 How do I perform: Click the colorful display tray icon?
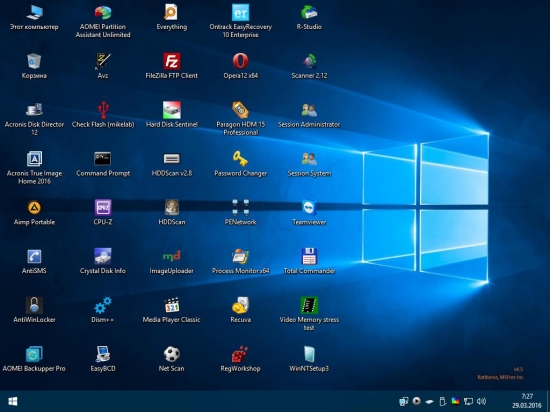coord(455,401)
